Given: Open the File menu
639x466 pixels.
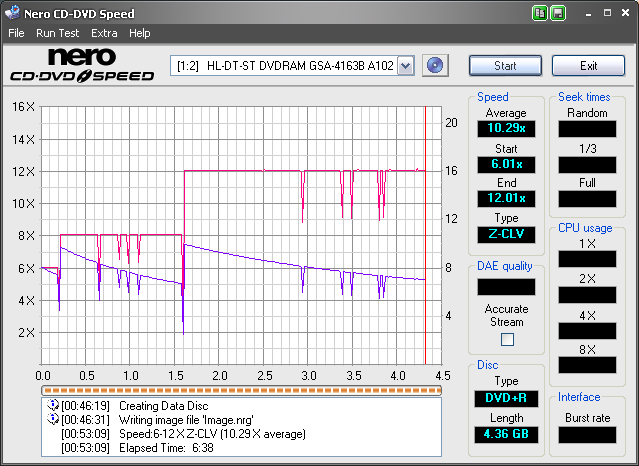Looking at the screenshot, I should click(x=16, y=33).
